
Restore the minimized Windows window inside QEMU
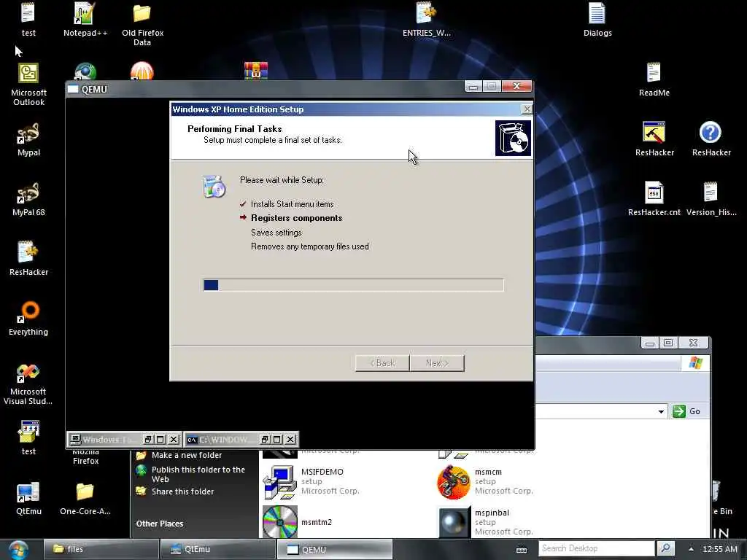coord(148,439)
